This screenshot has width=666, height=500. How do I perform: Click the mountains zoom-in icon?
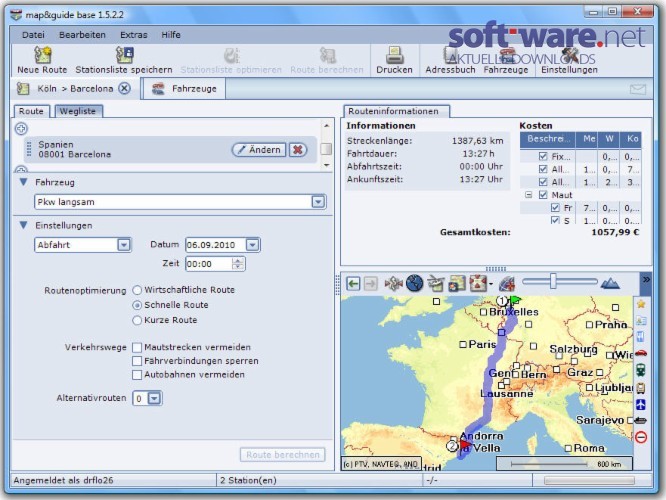[x=610, y=283]
